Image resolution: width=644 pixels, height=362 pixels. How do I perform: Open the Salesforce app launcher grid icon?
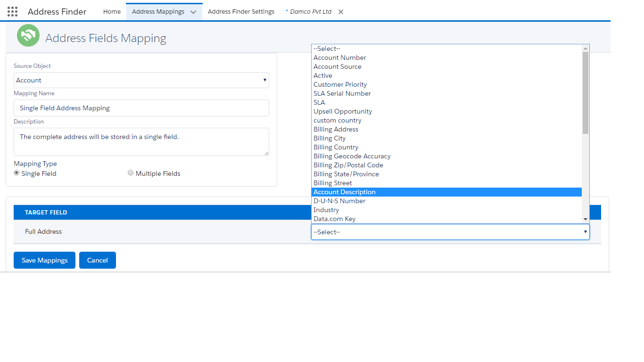click(x=12, y=11)
